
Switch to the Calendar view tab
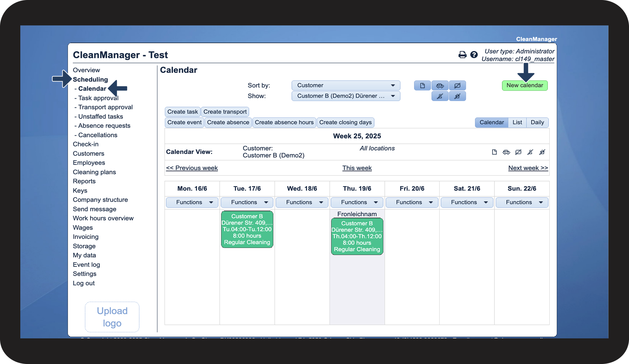click(x=492, y=122)
